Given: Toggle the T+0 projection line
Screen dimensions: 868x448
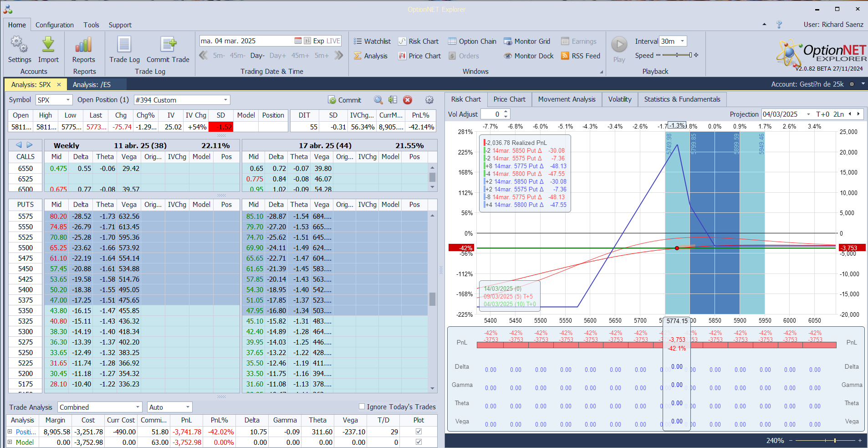Looking at the screenshot, I should pyautogui.click(x=822, y=114).
